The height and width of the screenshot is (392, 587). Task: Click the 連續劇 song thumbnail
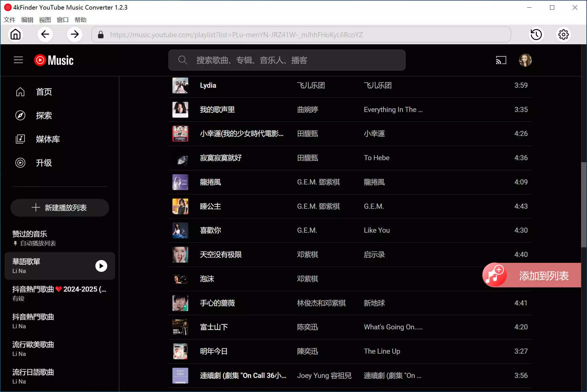180,376
